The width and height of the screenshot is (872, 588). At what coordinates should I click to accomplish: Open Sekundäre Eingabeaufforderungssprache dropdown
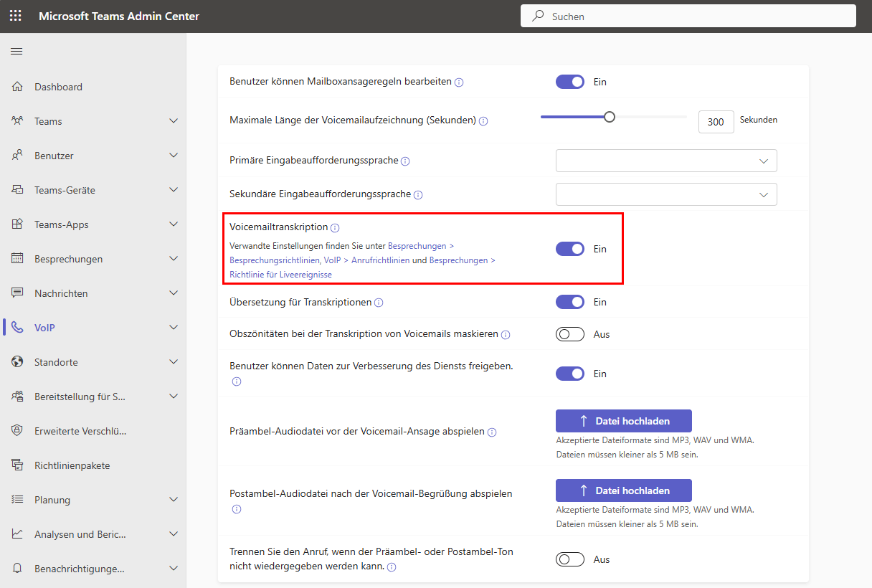pos(666,194)
